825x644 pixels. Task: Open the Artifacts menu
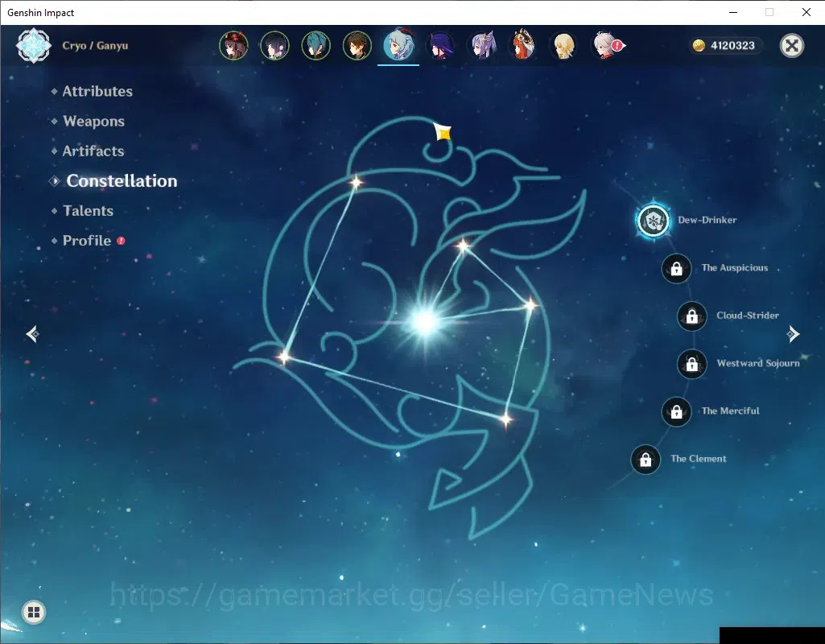pos(93,151)
